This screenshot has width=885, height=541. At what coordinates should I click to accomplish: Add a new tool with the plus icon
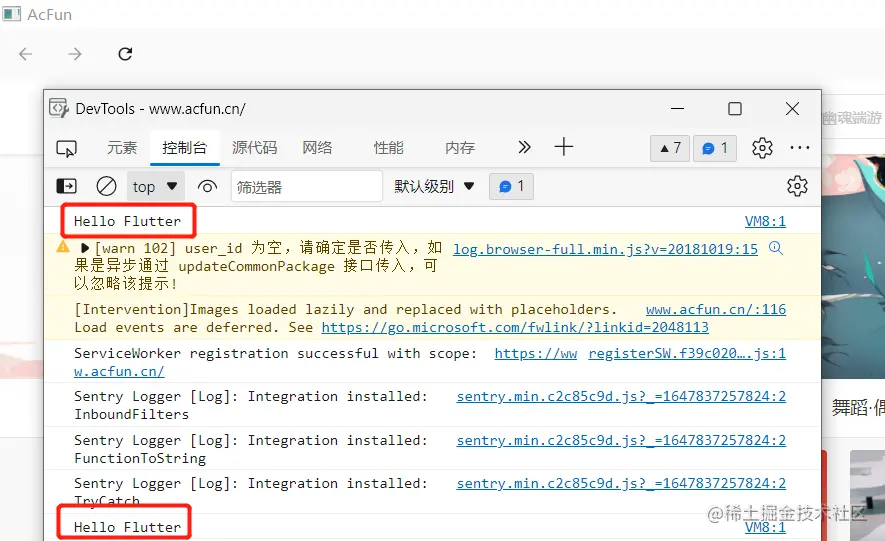pyautogui.click(x=563, y=147)
